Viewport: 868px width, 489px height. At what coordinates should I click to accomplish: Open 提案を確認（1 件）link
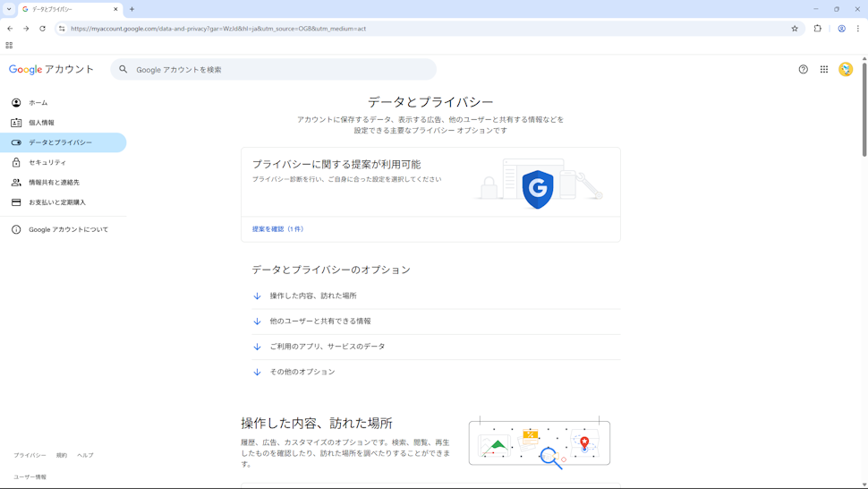pyautogui.click(x=278, y=228)
